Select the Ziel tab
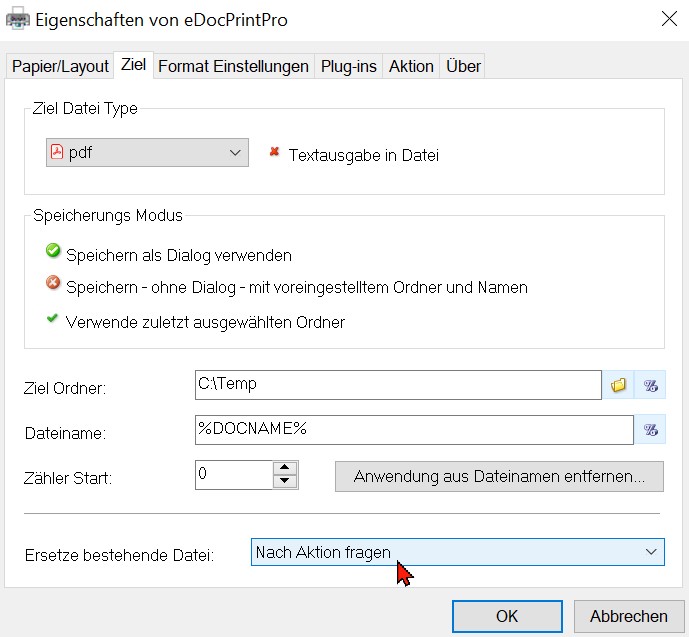The height and width of the screenshot is (637, 689). [134, 65]
